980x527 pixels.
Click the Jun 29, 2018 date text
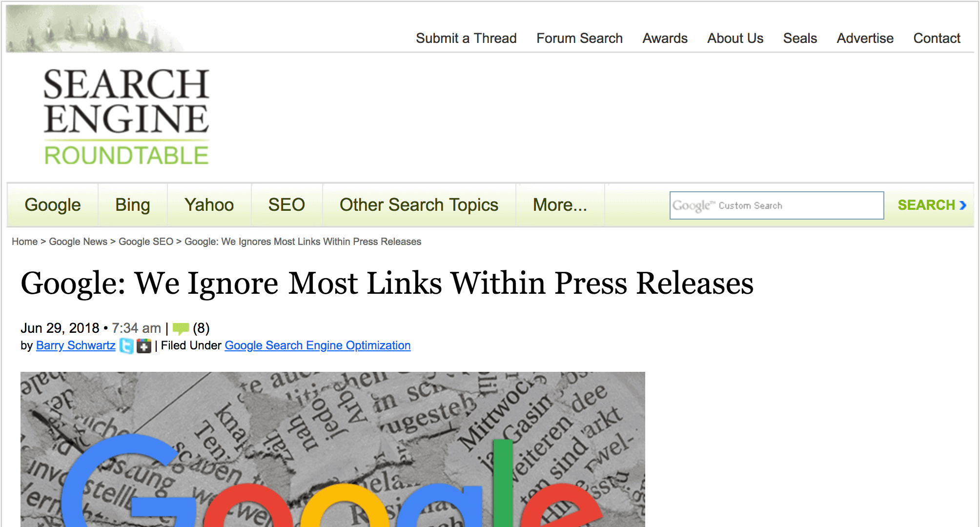pyautogui.click(x=60, y=328)
